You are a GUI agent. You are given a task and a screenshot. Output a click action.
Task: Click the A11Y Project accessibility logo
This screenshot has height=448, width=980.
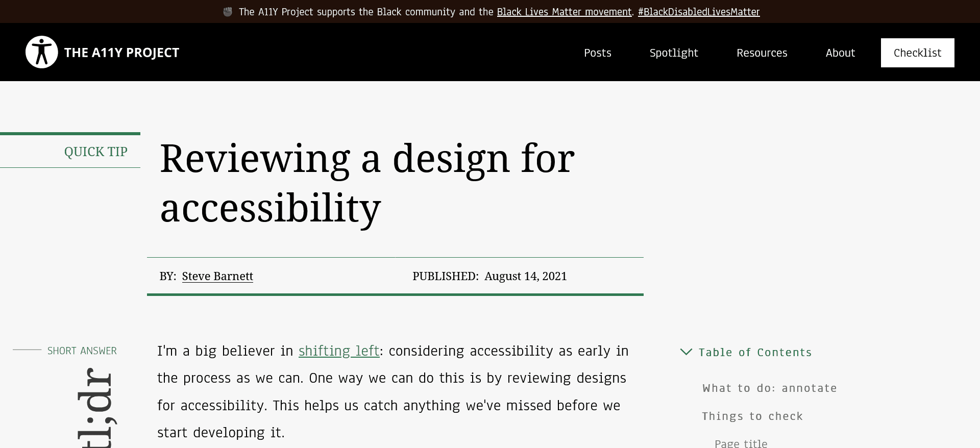41,52
